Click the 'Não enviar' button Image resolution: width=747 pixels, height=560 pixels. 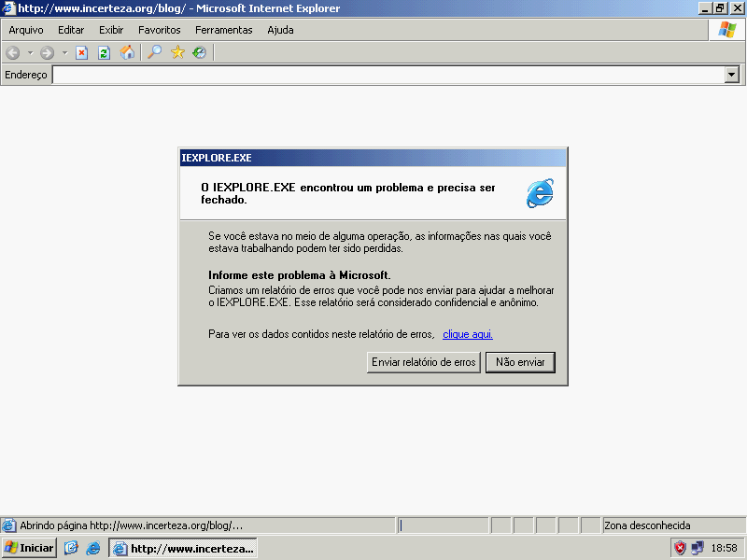tap(520, 362)
